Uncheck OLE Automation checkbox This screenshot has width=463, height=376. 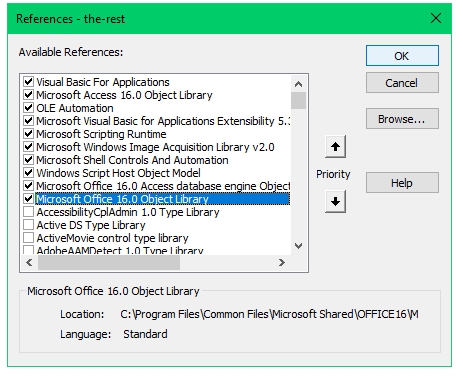[28, 108]
